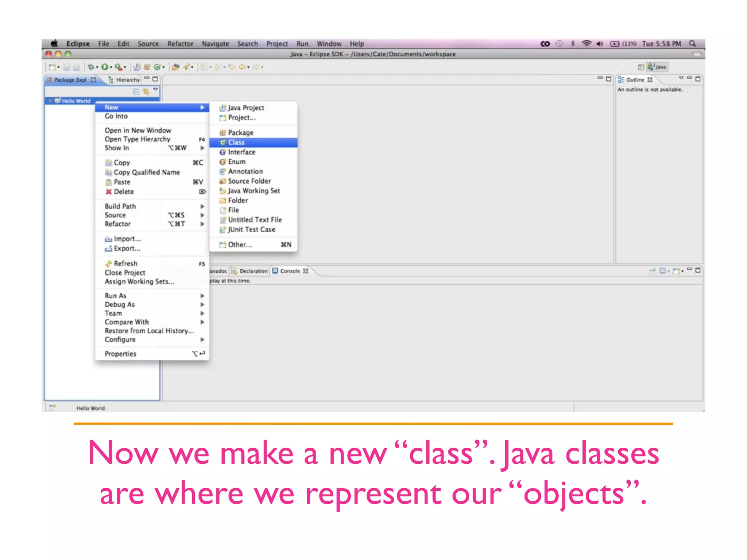This screenshot has width=747, height=560.
Task: Select Class from the New submenu
Action: click(x=236, y=143)
